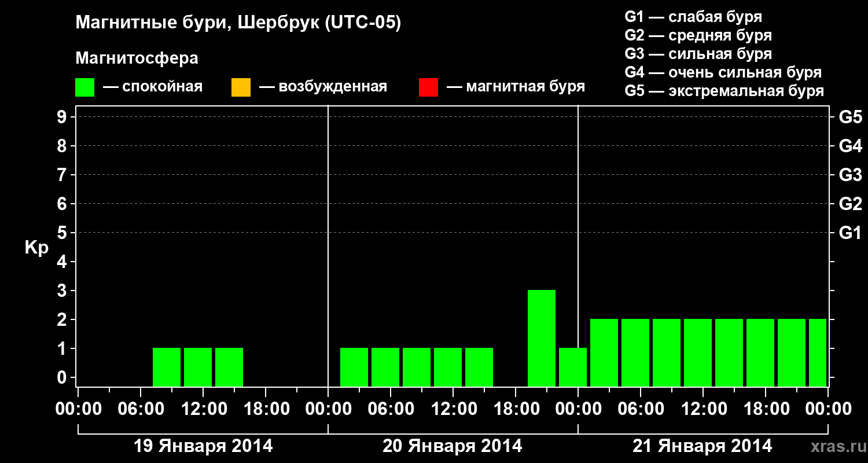Screen dimensions: 868x463
Task: Click the leftmost '00:00' time label
Action: 78,409
